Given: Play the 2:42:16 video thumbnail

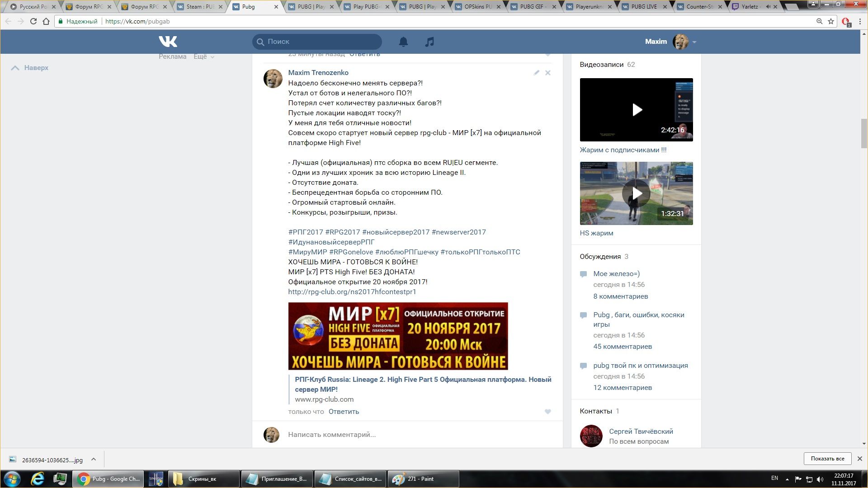Looking at the screenshot, I should 636,110.
